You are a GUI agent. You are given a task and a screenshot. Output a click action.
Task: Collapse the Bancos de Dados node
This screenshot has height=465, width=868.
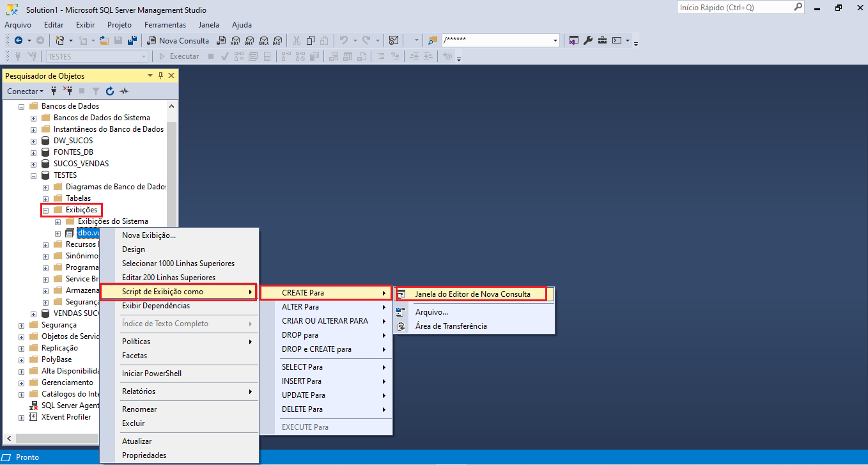tap(21, 106)
